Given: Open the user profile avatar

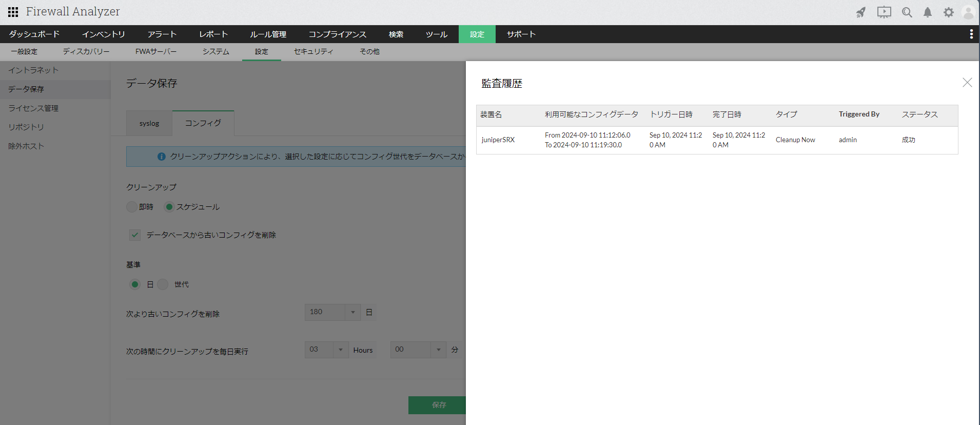Looking at the screenshot, I should tap(968, 12).
